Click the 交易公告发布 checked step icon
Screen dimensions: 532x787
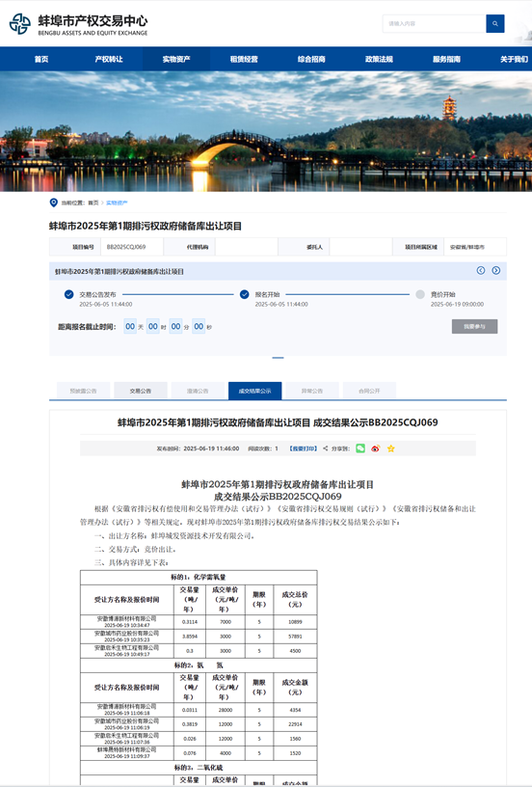(69, 294)
